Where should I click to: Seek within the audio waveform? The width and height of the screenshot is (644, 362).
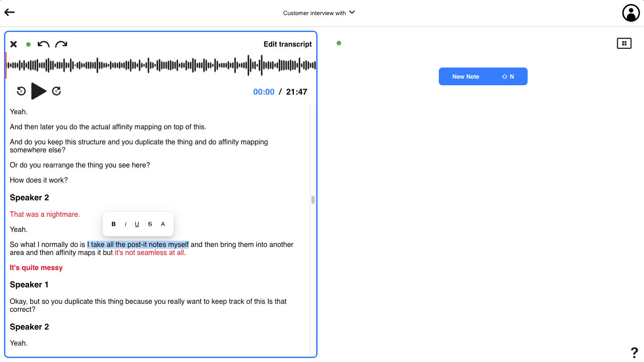point(161,65)
